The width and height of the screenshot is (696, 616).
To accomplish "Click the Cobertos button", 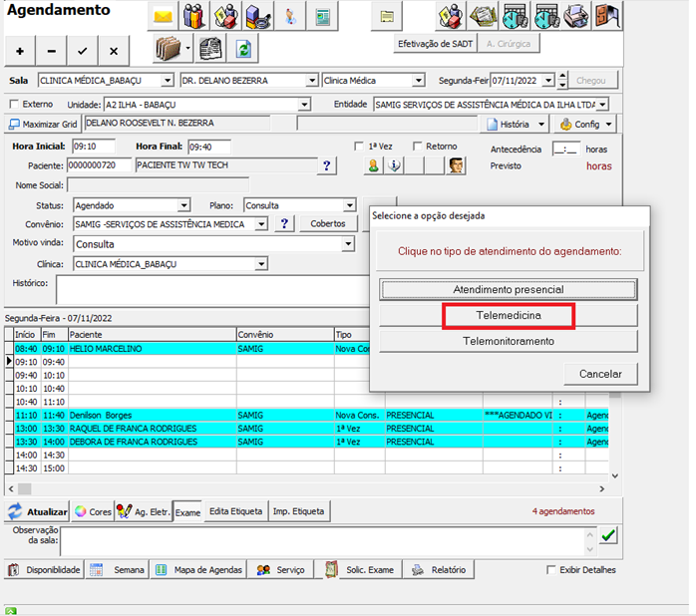I will pos(328,223).
